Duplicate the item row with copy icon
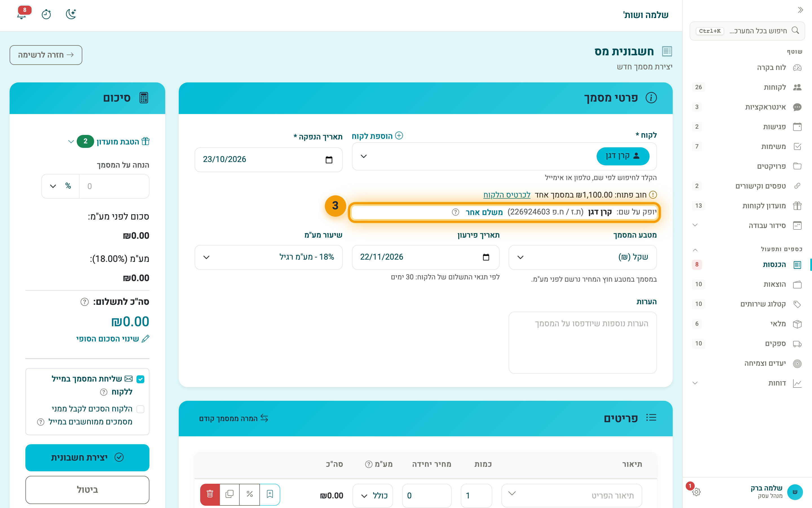The width and height of the screenshot is (812, 508). click(x=230, y=494)
